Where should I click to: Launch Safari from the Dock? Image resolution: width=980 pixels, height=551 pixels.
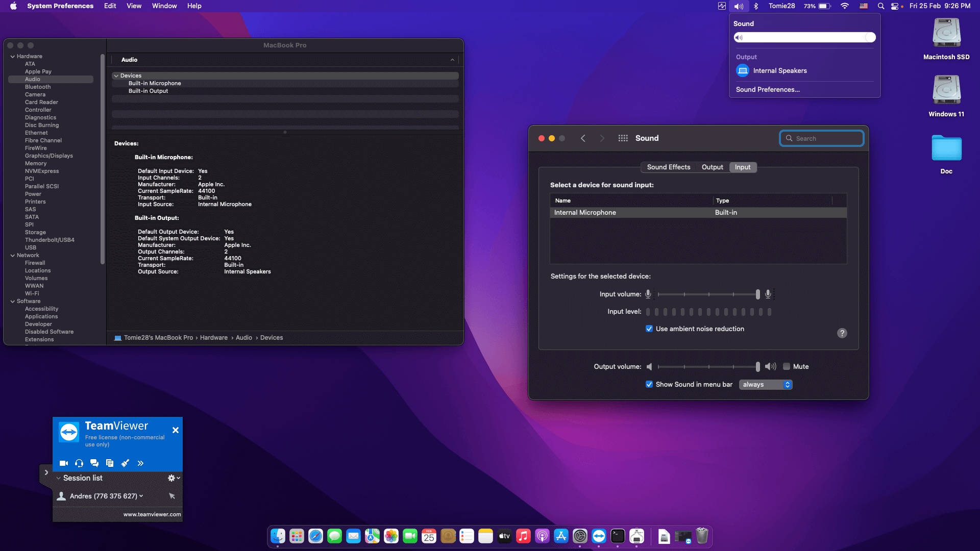pyautogui.click(x=315, y=536)
